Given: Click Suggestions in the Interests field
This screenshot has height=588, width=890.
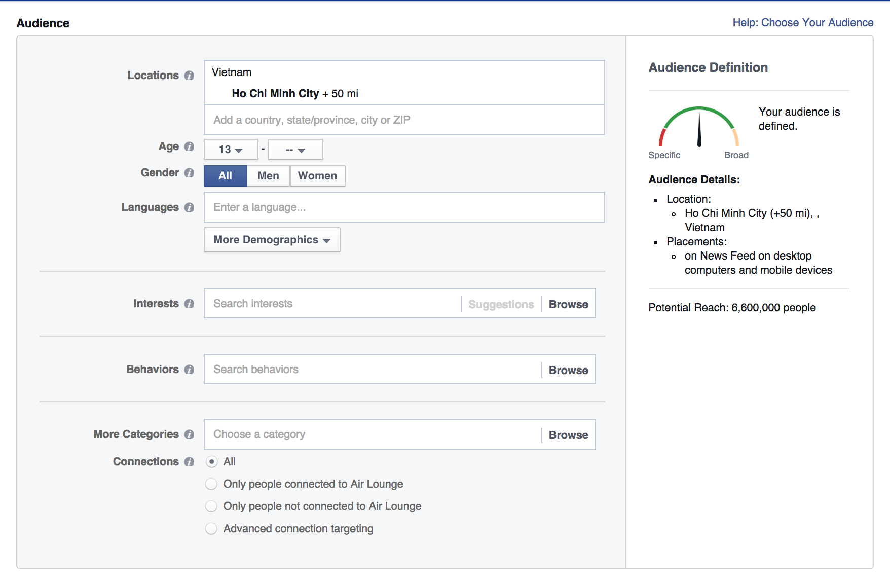Looking at the screenshot, I should (x=501, y=304).
